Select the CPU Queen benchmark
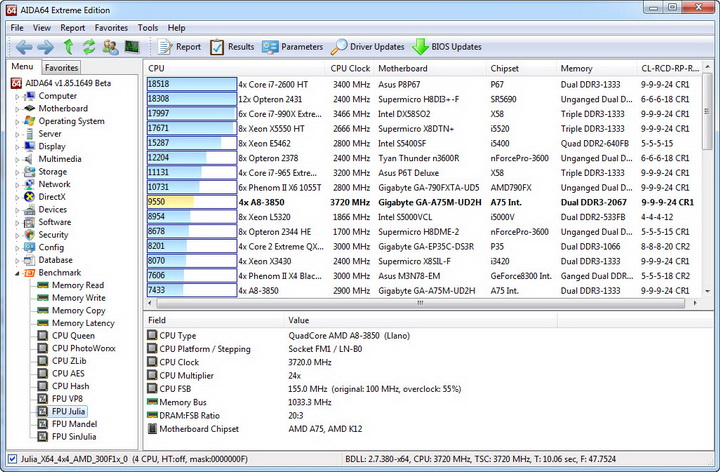The image size is (720, 472). click(67, 336)
